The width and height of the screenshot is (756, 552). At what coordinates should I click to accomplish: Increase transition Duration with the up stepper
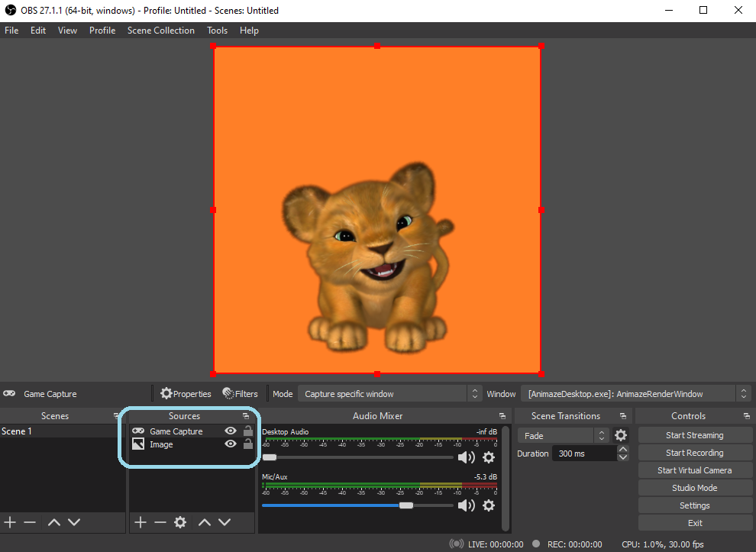point(623,448)
